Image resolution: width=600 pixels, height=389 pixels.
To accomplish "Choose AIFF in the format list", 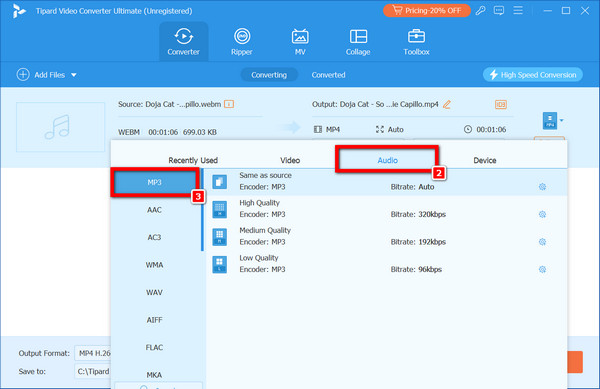I will [x=155, y=320].
